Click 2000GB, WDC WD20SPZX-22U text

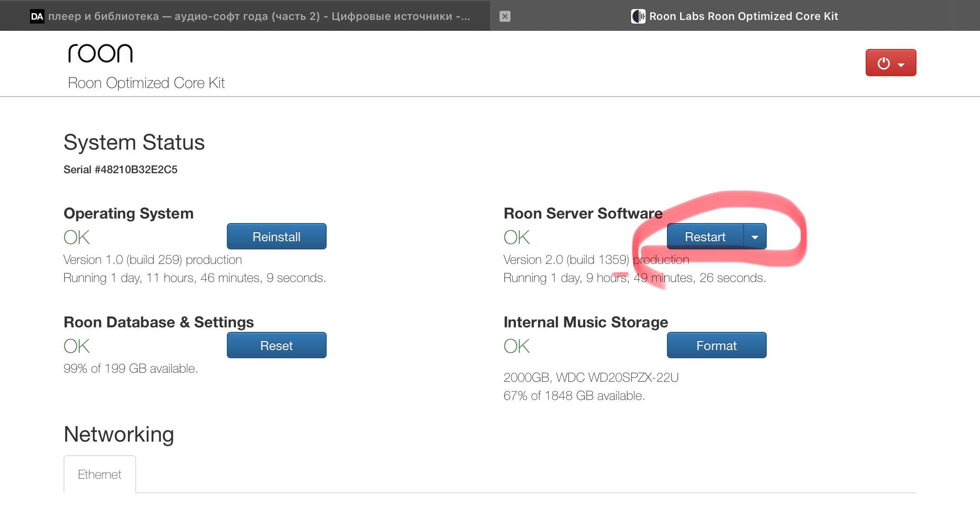pyautogui.click(x=591, y=378)
